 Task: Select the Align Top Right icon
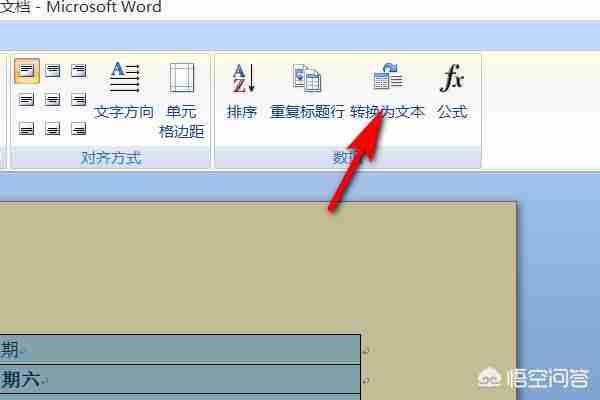79,71
